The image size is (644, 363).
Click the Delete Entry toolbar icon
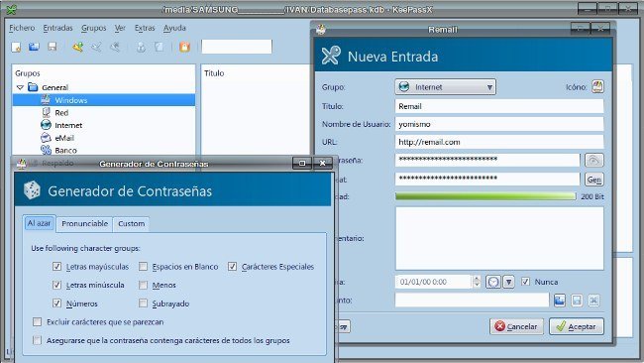point(115,47)
